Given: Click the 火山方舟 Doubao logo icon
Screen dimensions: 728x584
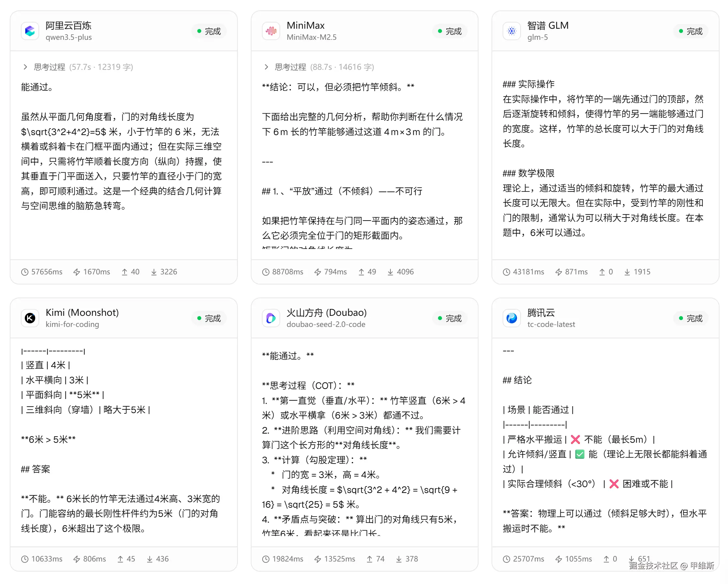Looking at the screenshot, I should tap(271, 318).
